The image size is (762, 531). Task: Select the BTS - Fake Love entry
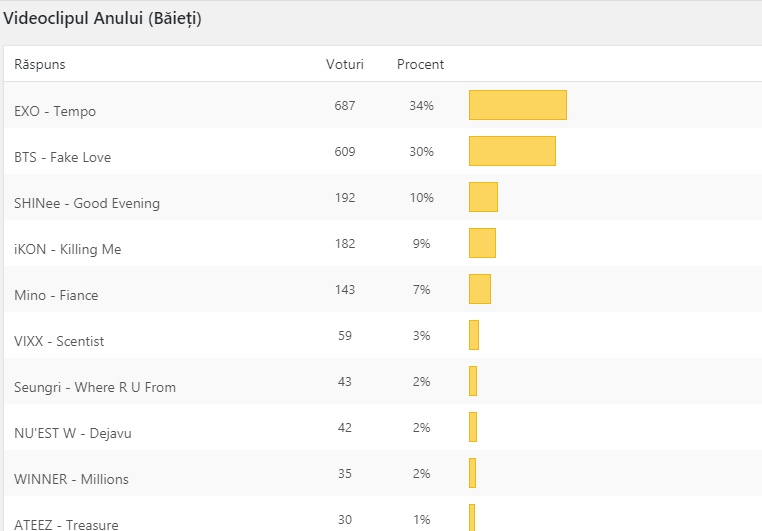coord(62,157)
